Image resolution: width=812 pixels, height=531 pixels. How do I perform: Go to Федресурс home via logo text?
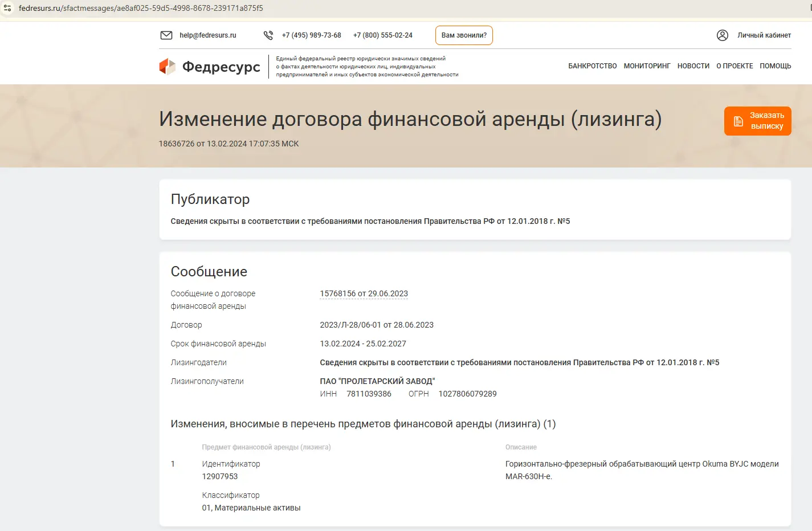221,67
